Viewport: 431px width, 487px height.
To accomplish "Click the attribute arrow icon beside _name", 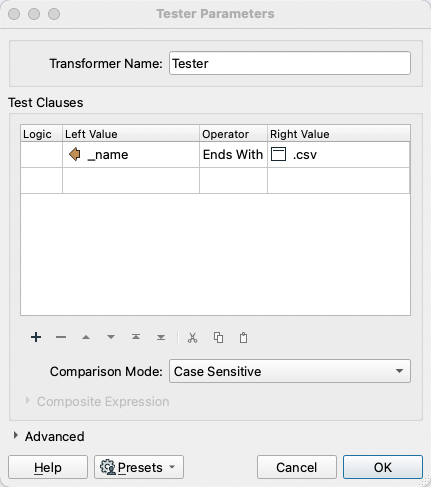I will click(x=75, y=154).
